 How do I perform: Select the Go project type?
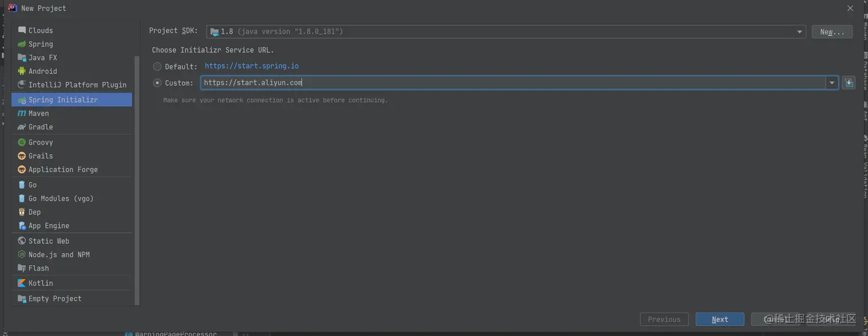[x=72, y=185]
